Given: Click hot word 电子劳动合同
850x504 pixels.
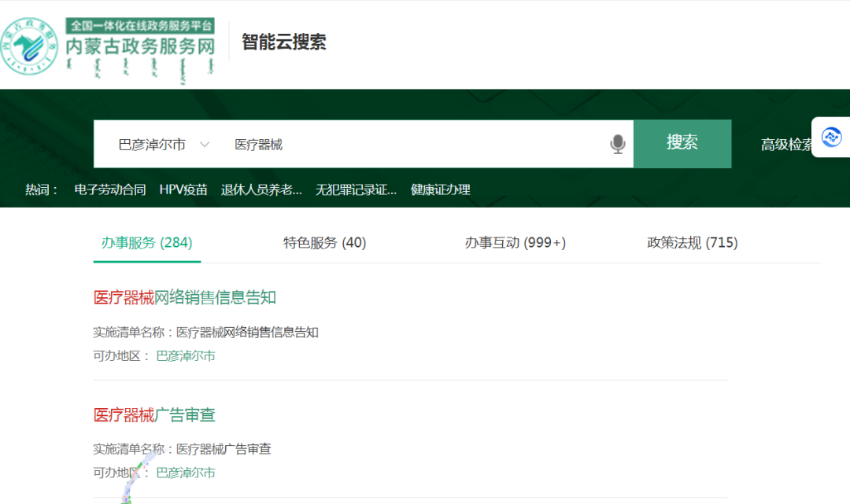Looking at the screenshot, I should (110, 189).
